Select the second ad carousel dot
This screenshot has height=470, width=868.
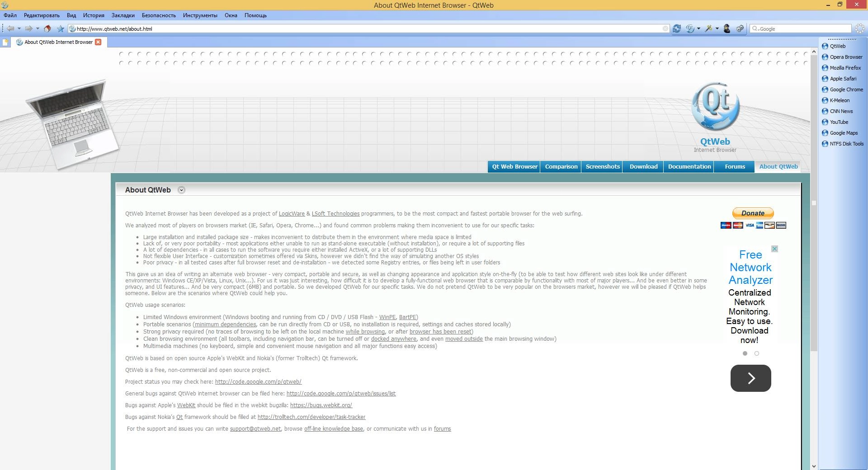[757, 353]
